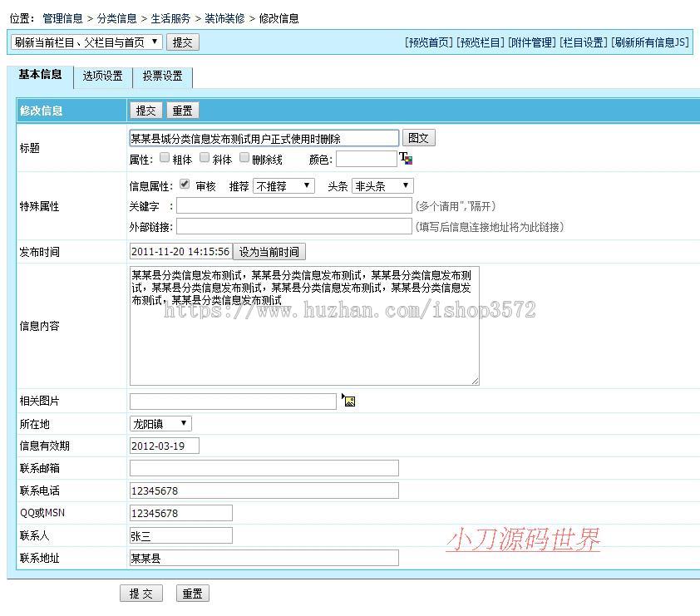700x616 pixels.
Task: Switch to the 基本信息 tab
Action: [40, 75]
